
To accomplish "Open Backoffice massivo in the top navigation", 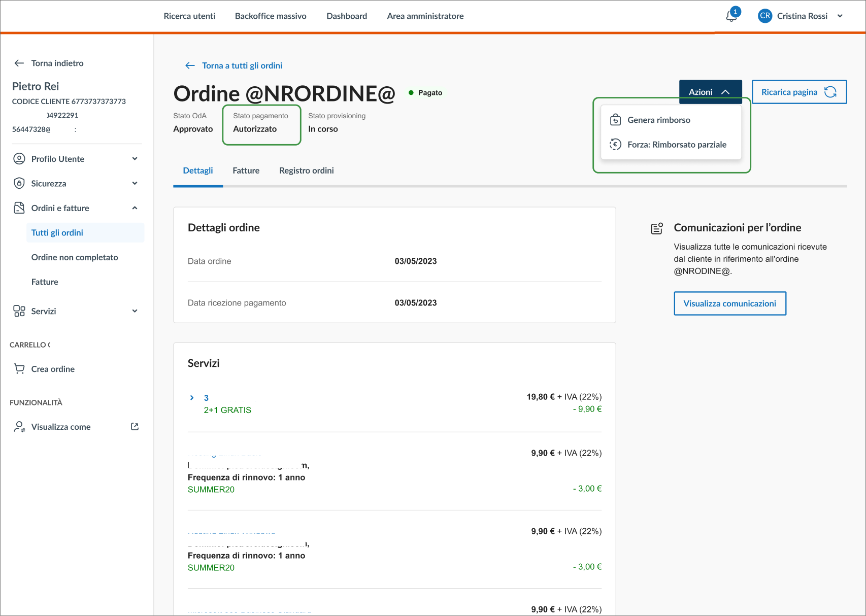I will [x=270, y=16].
